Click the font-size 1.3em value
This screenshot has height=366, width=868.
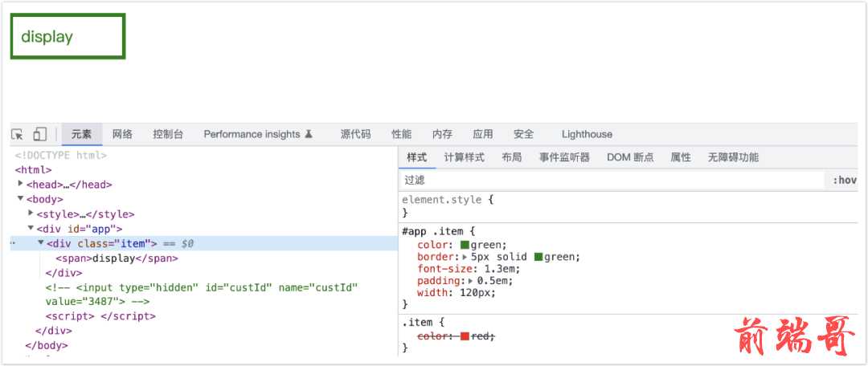(499, 269)
